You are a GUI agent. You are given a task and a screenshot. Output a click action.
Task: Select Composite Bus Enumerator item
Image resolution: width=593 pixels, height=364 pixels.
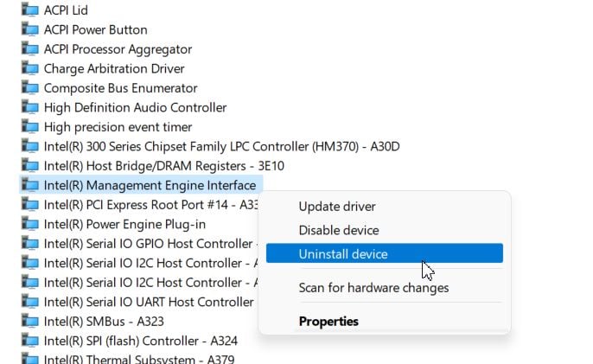click(121, 88)
